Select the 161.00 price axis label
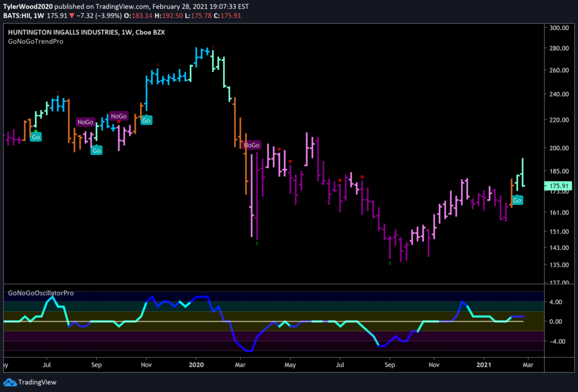Viewport: 578px width, 392px height. pyautogui.click(x=559, y=213)
